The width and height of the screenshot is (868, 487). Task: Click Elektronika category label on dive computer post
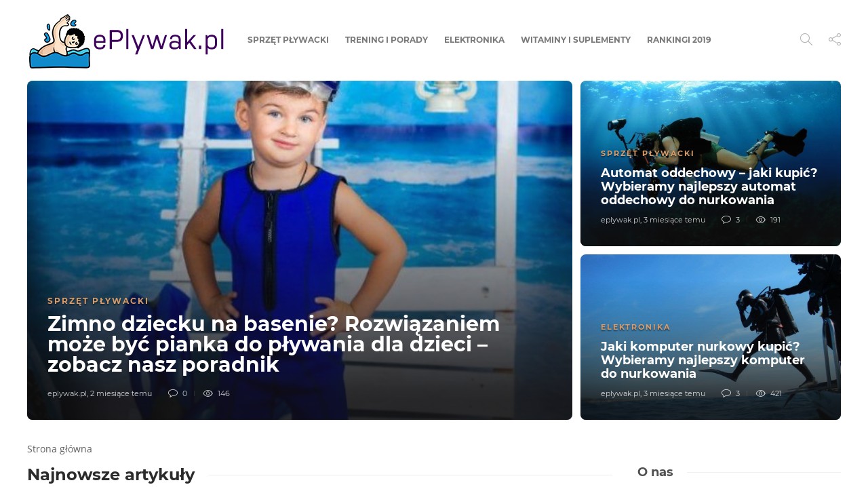(635, 327)
